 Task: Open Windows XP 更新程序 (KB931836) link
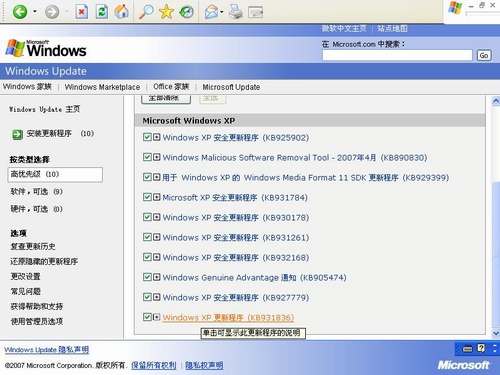pyautogui.click(x=228, y=317)
